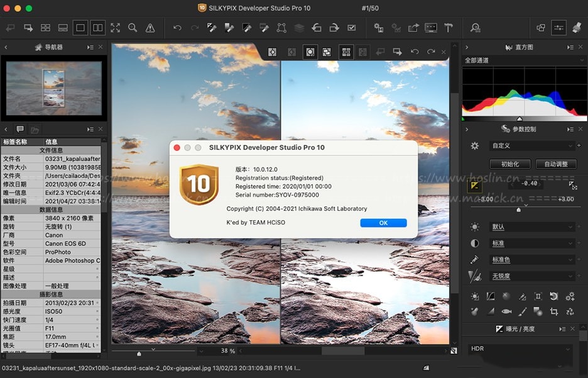Viewport: 588px width, 378px height.
Task: Toggle side-by-side split view mode
Action: 97,28
